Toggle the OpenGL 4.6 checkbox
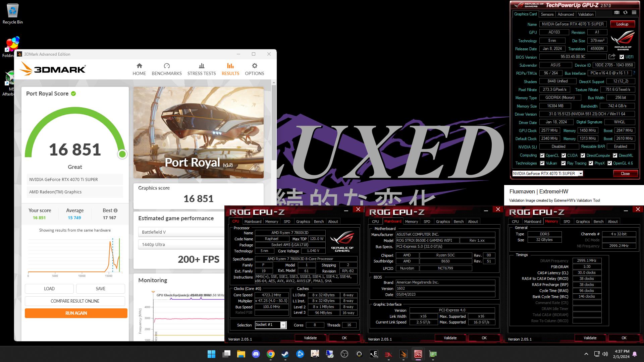644x362 pixels. point(609,163)
